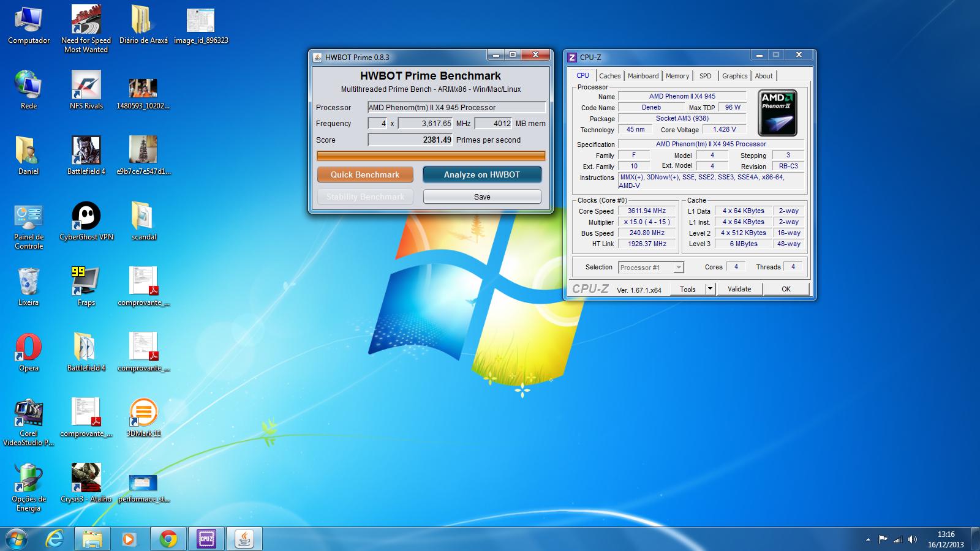Launch Corel VideoStudio shortcut
The height and width of the screenshot is (551, 980).
(x=28, y=422)
